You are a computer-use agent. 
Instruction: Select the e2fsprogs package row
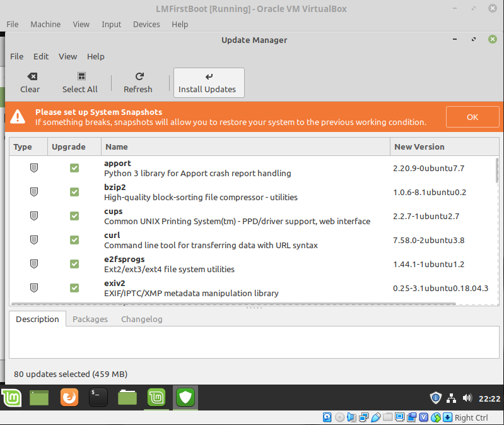[x=254, y=264]
